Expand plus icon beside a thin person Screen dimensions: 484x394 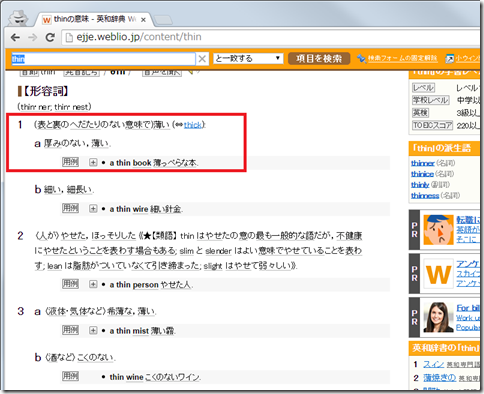pyautogui.click(x=93, y=284)
